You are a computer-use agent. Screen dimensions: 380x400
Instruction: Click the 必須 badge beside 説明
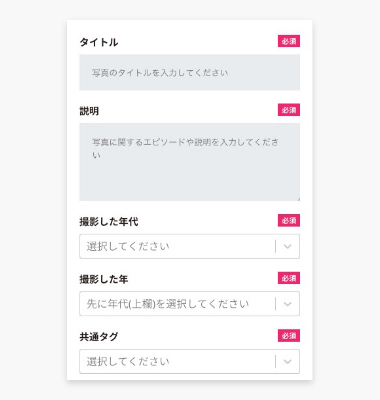click(289, 110)
